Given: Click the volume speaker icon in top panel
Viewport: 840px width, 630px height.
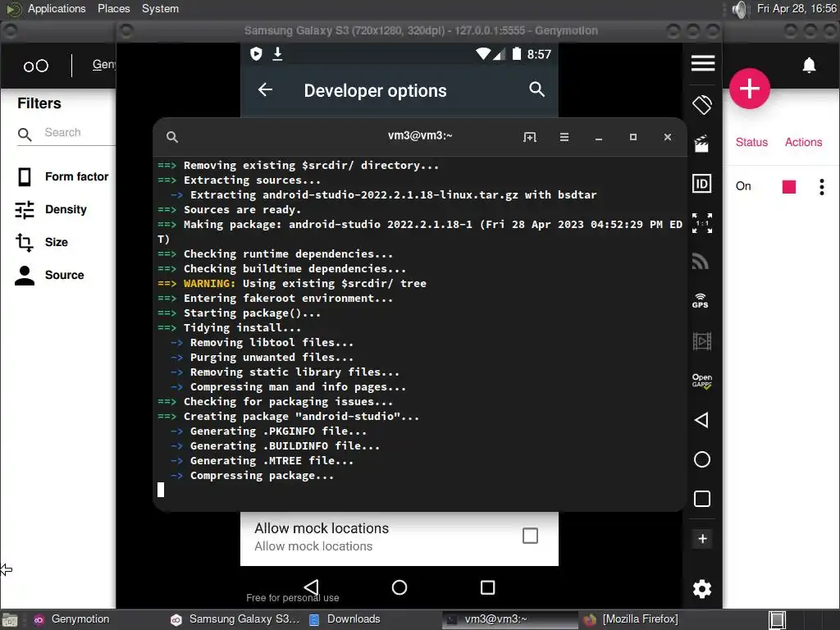Looking at the screenshot, I should tap(740, 9).
